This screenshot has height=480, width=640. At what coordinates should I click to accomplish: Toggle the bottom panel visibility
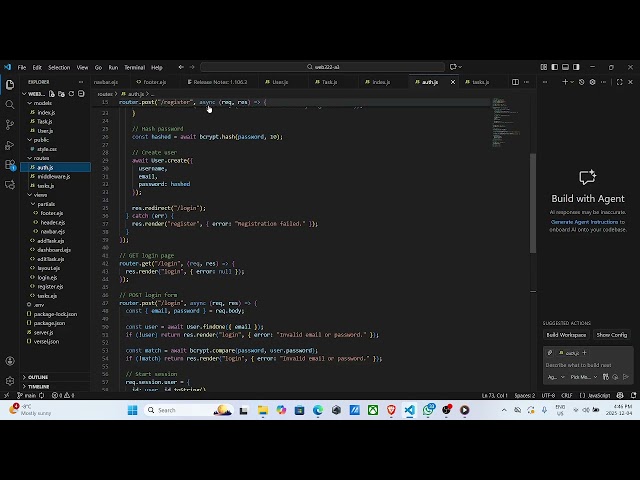pyautogui.click(x=565, y=67)
